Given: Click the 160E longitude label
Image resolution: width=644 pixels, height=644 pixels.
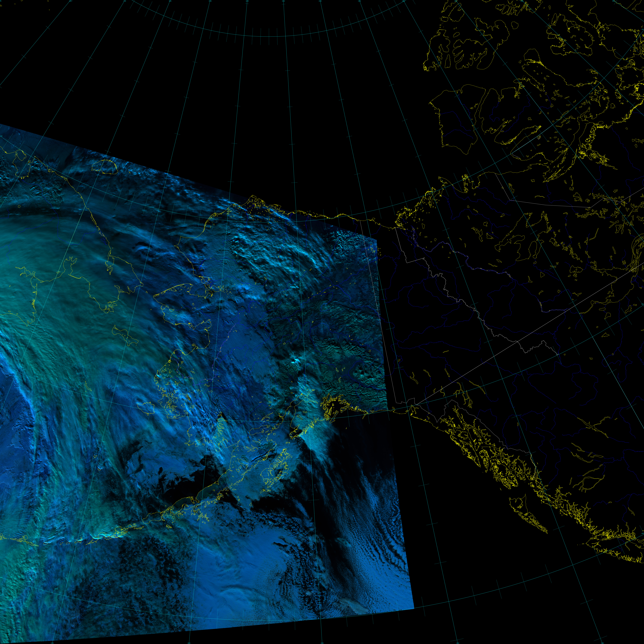Looking at the screenshot, I should pyautogui.click(x=70, y=1).
